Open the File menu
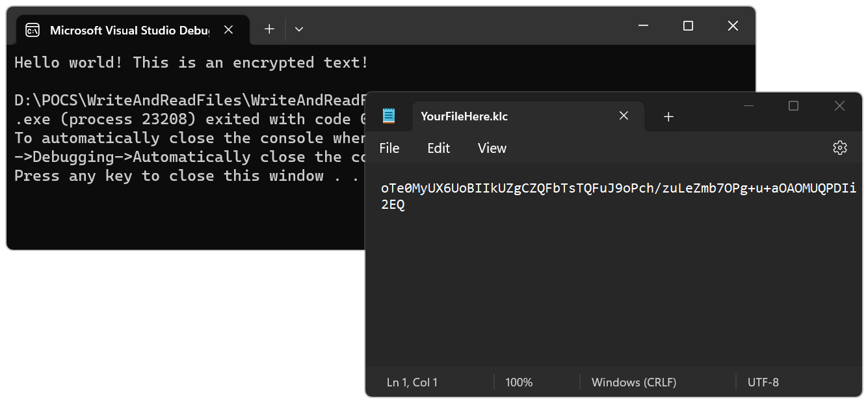 [x=389, y=148]
